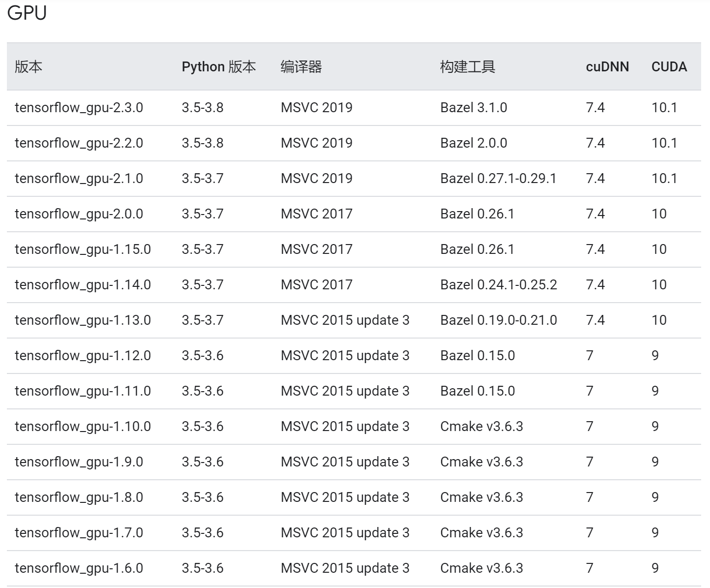Click MSVC 2015 update 3 in tensorflow_gpu-1.13.0 row
The image size is (710, 588).
pyautogui.click(x=345, y=320)
